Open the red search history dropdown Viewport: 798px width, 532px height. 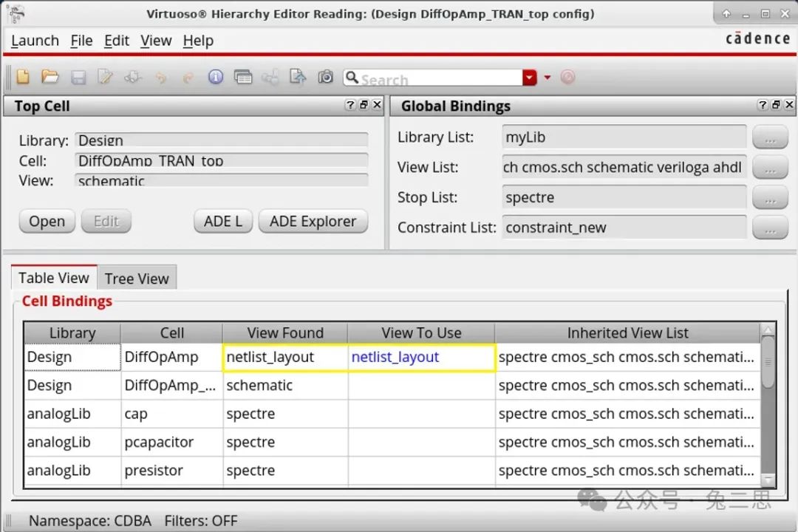click(x=530, y=78)
